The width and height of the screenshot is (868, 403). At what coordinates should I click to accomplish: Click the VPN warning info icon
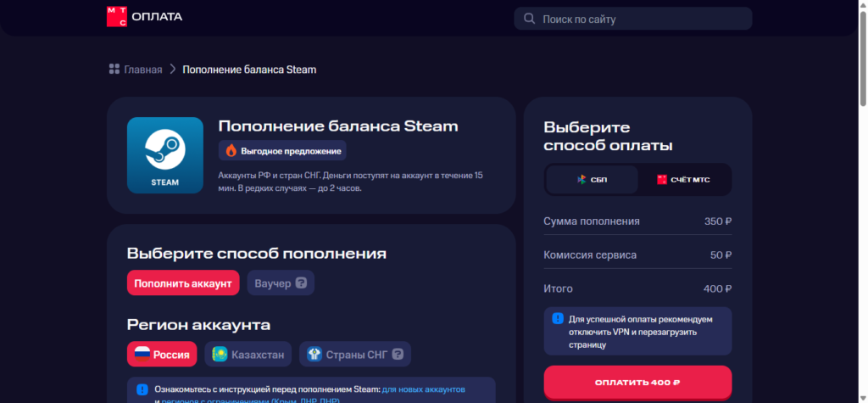(x=558, y=319)
